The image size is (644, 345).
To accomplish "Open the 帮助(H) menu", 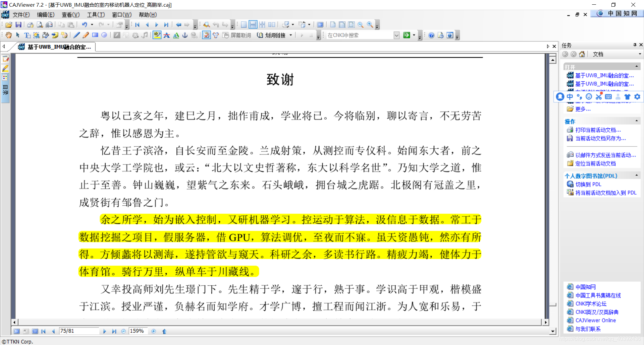I will coord(148,15).
